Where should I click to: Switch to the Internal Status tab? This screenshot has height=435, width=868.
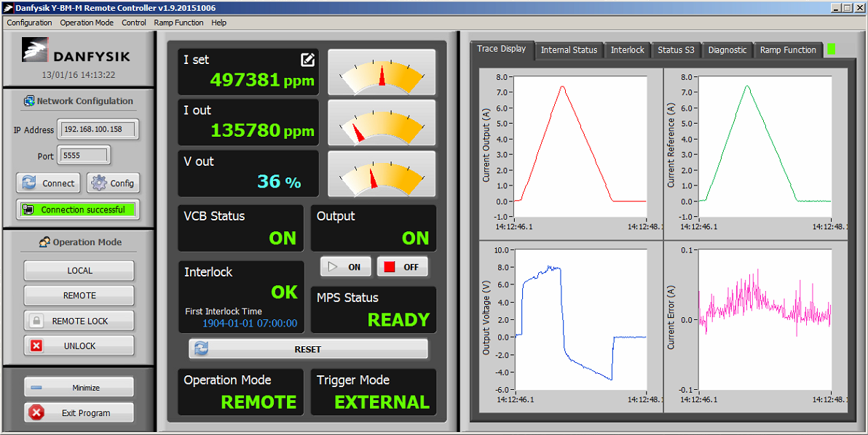coord(569,49)
